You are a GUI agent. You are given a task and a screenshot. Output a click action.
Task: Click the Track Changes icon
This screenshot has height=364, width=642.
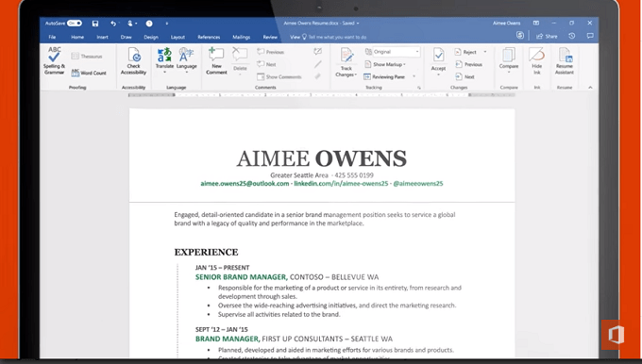[x=346, y=56]
